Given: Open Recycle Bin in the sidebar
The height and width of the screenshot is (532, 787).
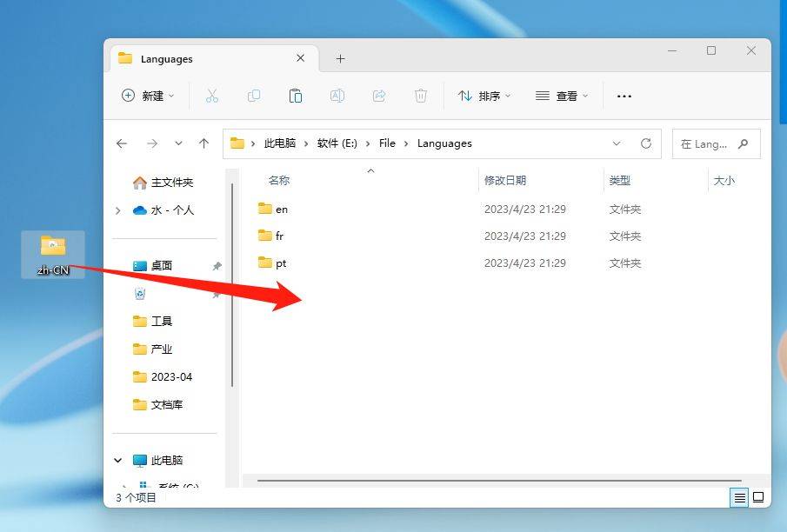Looking at the screenshot, I should 140,294.
